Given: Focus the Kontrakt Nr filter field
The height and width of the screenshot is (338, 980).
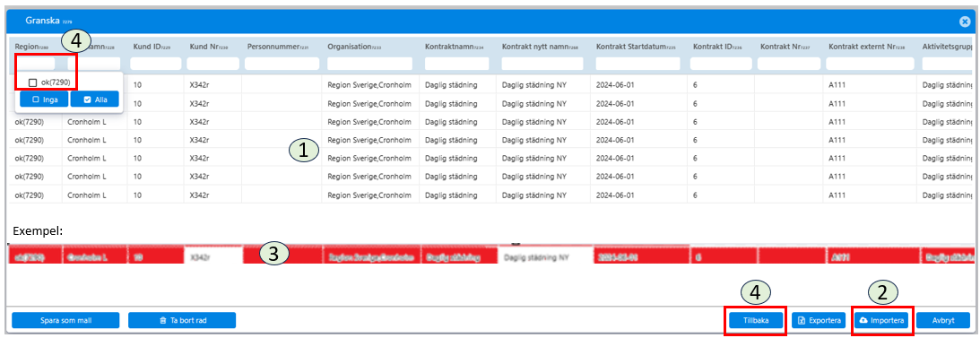Looking at the screenshot, I should point(789,64).
